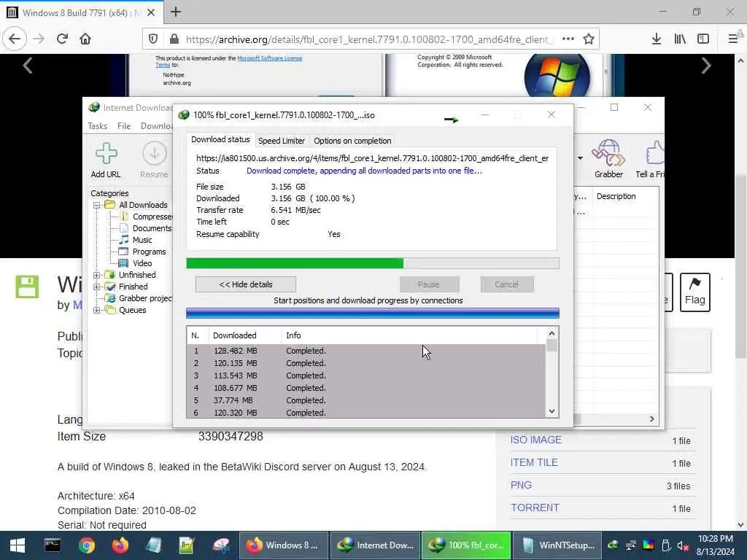Expand the Unfinished category
The height and width of the screenshot is (560, 747).
(97, 275)
